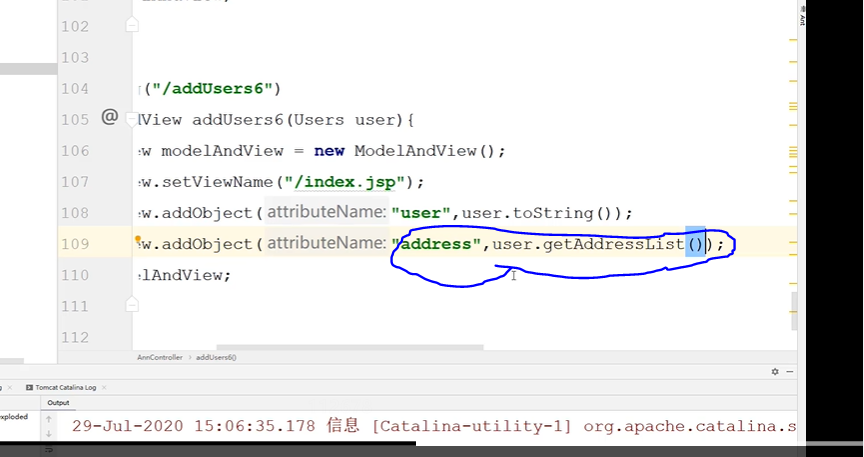Toggle the fold marker on line 111

(x=132, y=304)
